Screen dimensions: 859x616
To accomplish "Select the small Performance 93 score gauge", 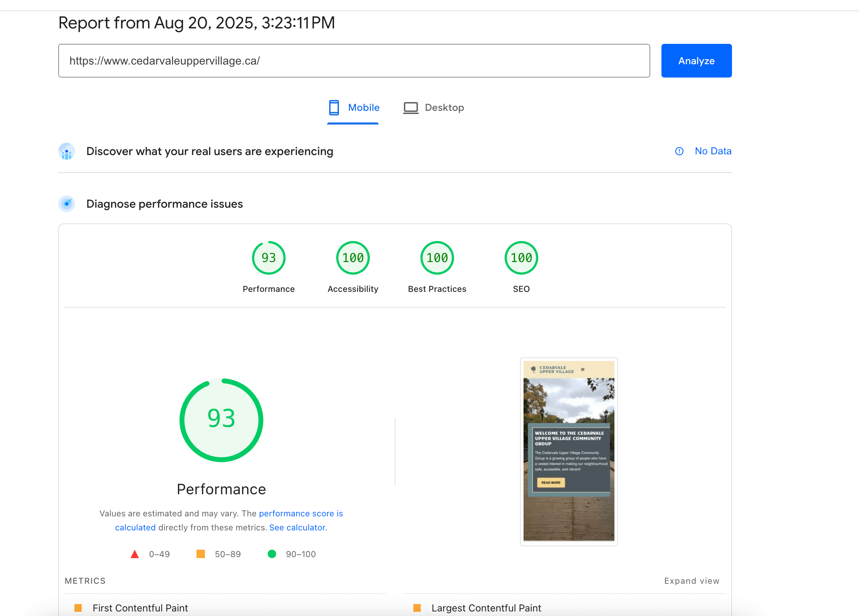I will pos(268,258).
